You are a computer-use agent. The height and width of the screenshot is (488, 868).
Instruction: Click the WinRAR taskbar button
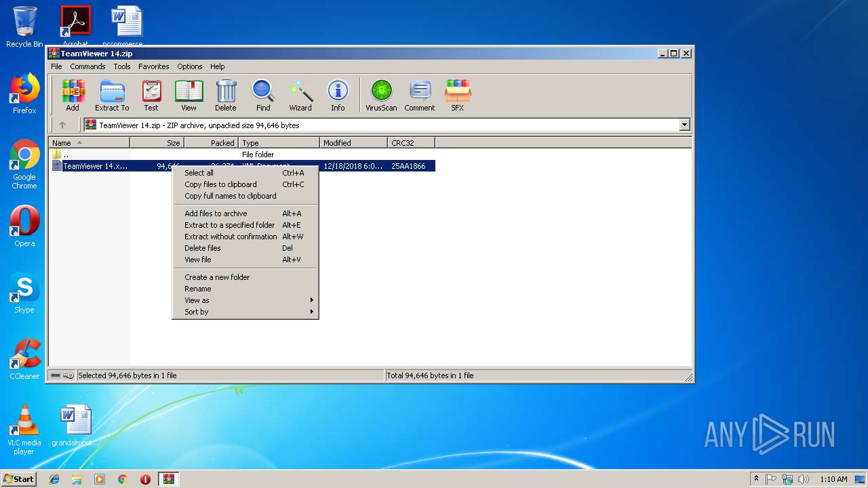pos(168,479)
